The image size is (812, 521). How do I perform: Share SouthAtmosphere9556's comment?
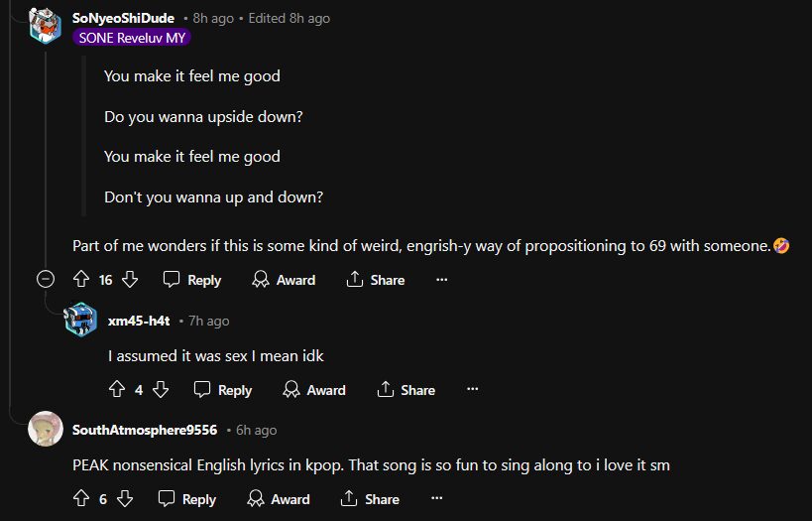[x=371, y=499]
